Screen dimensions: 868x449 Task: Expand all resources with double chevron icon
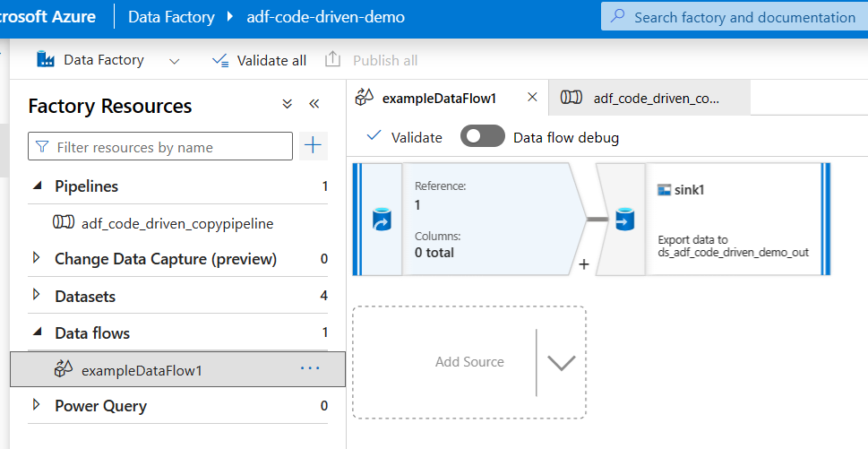pos(287,104)
